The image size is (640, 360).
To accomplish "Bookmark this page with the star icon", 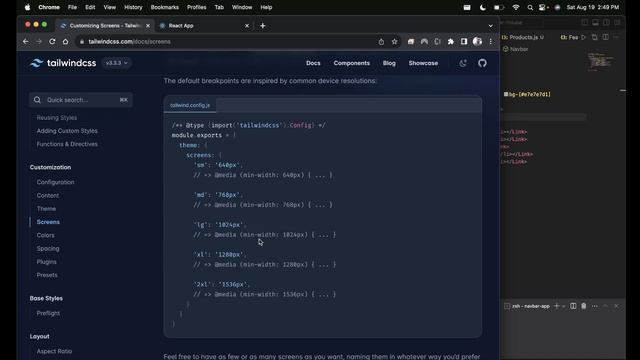I will point(394,42).
